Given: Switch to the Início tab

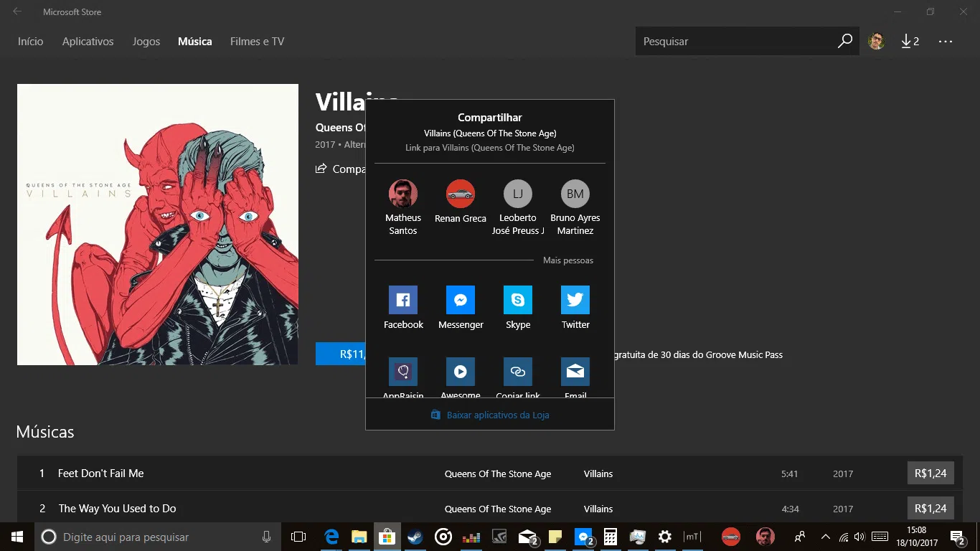Looking at the screenshot, I should pos(31,42).
